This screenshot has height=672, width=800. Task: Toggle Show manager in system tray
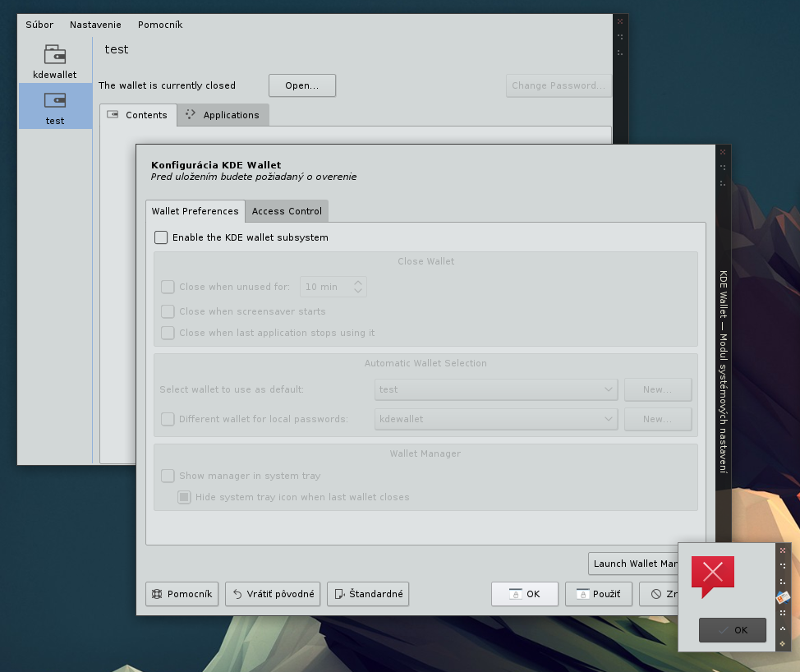coord(168,476)
